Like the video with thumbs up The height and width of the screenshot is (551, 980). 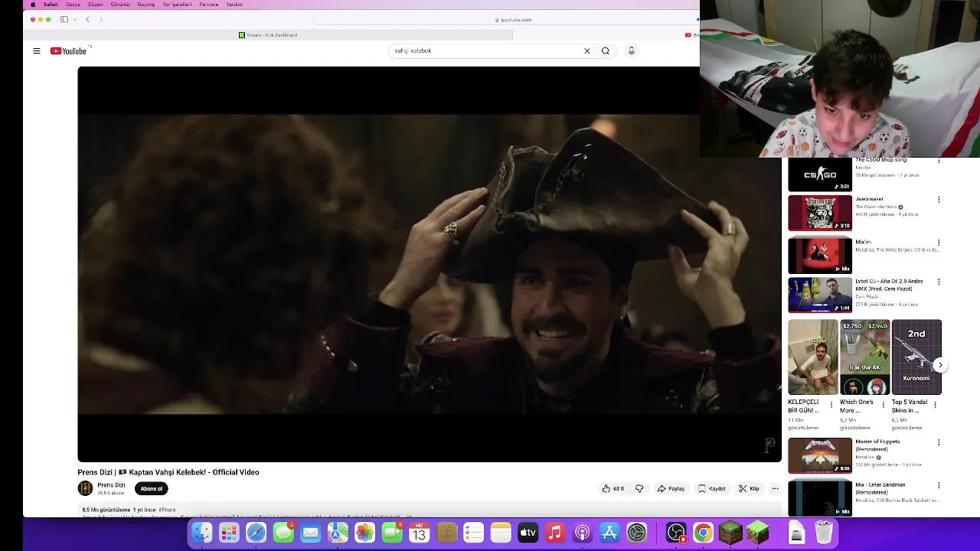(613, 488)
